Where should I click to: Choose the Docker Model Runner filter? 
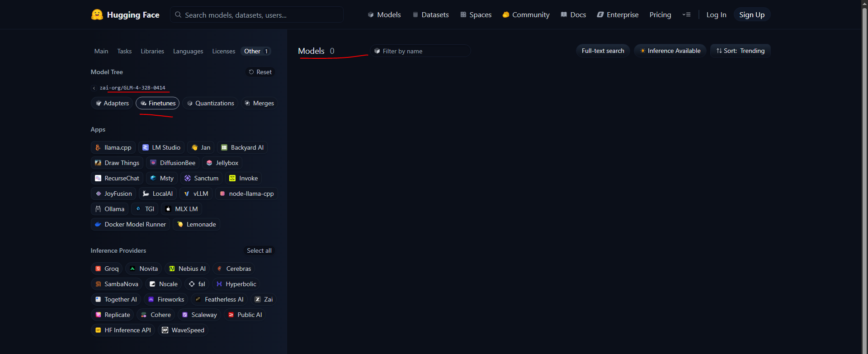point(130,224)
